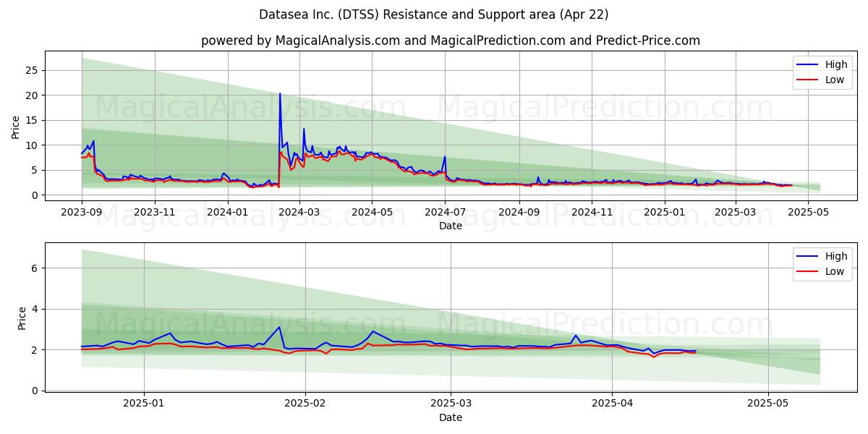Click the February 2024 price spike peak

pos(280,93)
